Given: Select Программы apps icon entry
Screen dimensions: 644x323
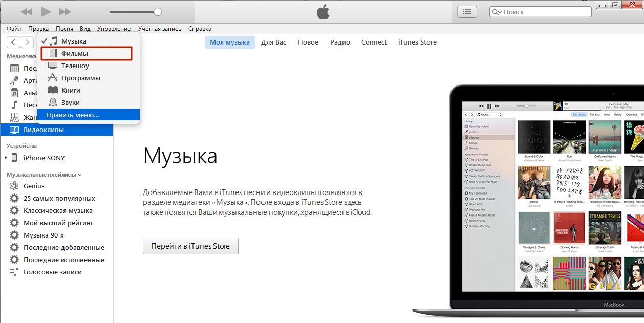Looking at the screenshot, I should (x=53, y=78).
